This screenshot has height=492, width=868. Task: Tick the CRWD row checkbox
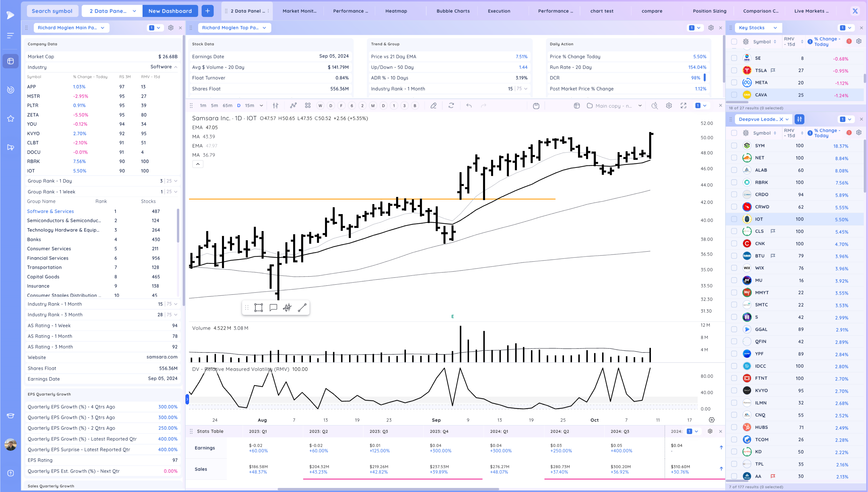[x=734, y=207]
